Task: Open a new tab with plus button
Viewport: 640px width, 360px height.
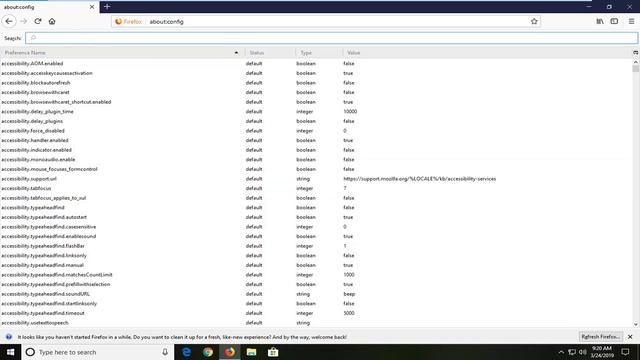Action: [107, 7]
